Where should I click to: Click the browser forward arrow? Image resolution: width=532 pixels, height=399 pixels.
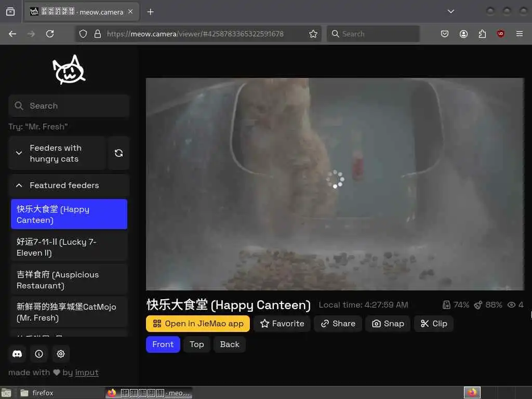tap(31, 34)
